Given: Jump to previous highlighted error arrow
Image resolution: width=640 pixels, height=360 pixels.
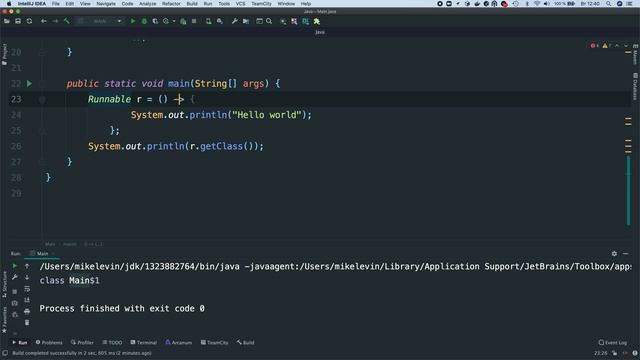Looking at the screenshot, I should 617,46.
